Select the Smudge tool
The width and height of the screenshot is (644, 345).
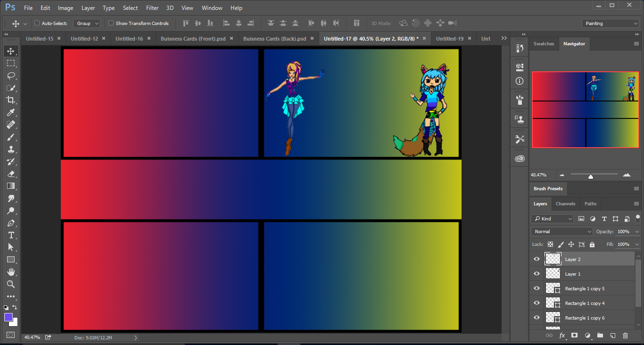[x=11, y=198]
